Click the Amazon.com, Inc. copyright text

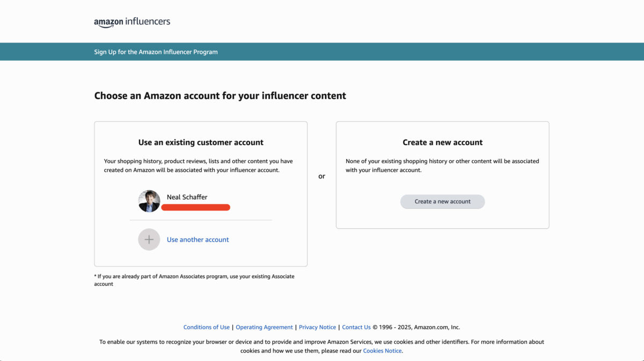(416, 327)
